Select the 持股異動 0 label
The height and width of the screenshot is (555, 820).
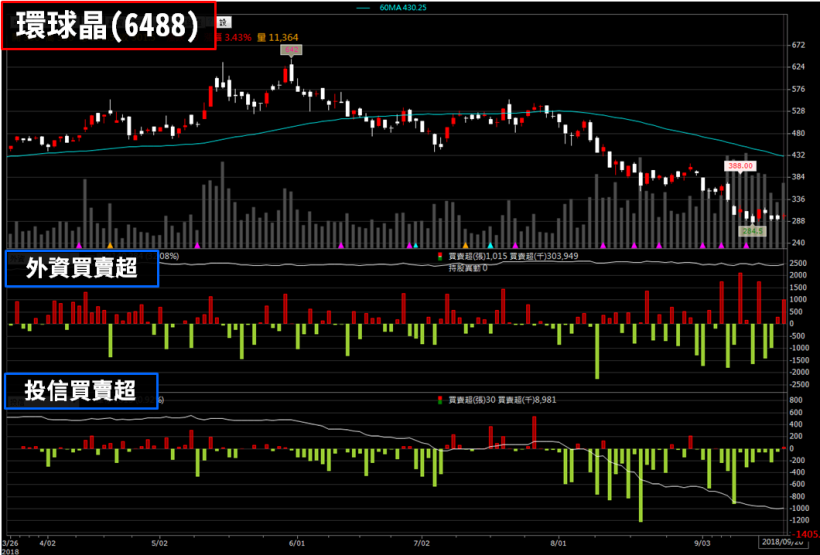(x=468, y=269)
